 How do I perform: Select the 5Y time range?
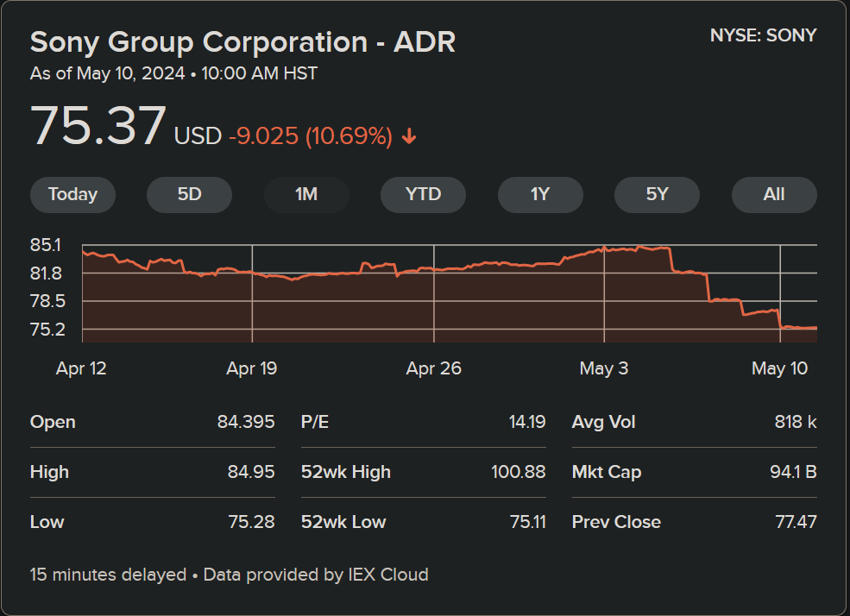pos(657,194)
